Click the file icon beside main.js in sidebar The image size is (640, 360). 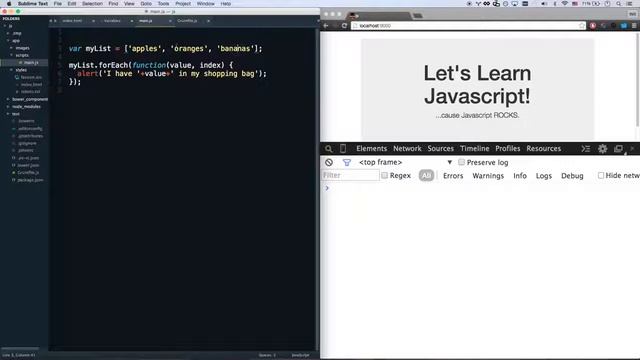click(20, 62)
